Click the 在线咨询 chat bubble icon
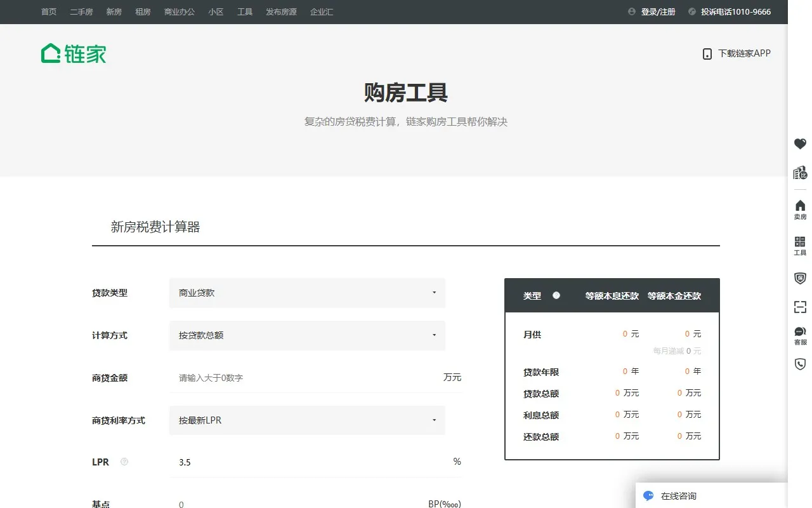This screenshot has width=812, height=508. point(648,495)
